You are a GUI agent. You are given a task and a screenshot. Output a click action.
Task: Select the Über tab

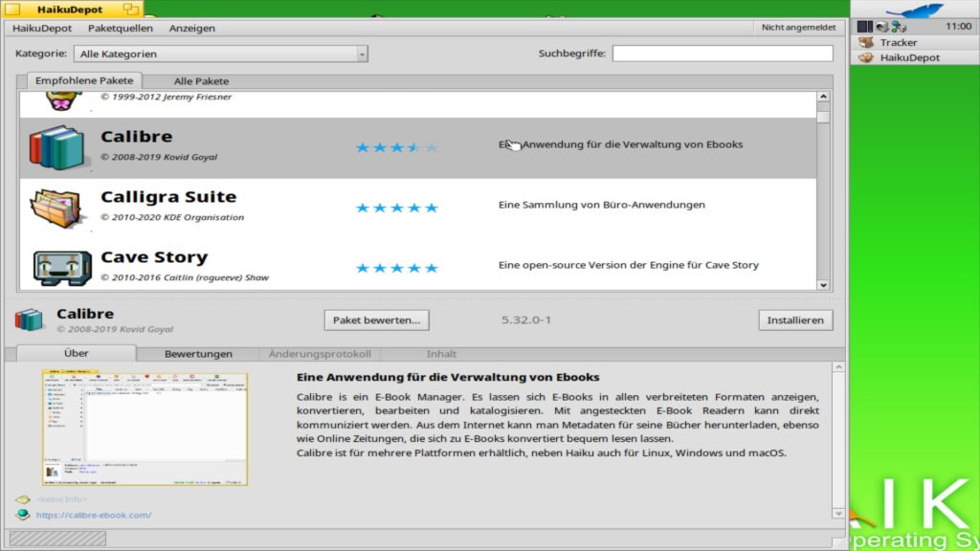[77, 353]
